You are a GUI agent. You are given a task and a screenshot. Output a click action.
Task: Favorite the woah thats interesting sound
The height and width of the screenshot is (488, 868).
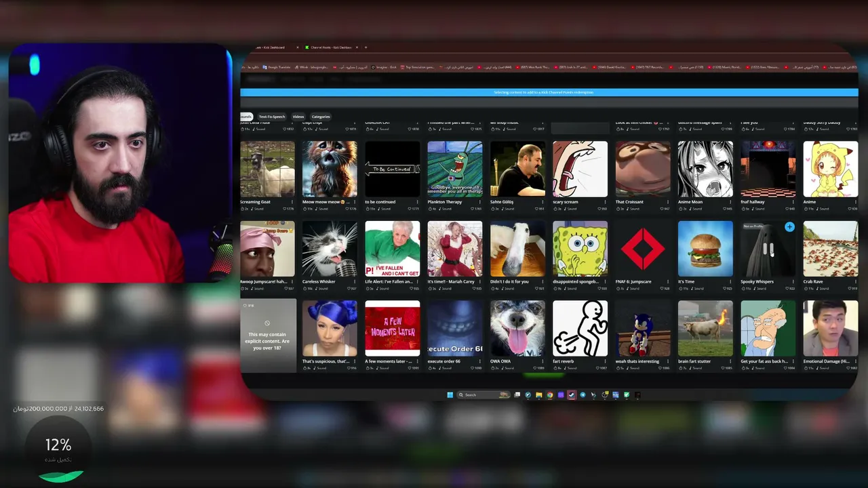[x=660, y=368]
